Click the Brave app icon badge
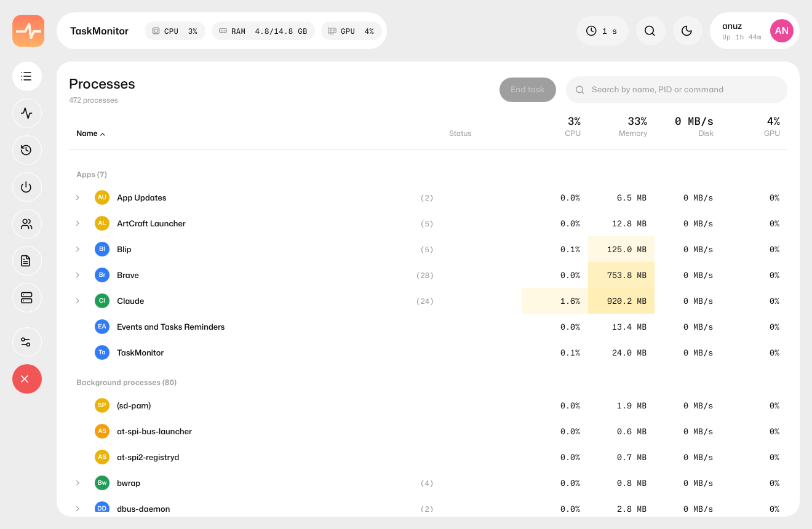Screen dimensions: 812x529 point(102,275)
